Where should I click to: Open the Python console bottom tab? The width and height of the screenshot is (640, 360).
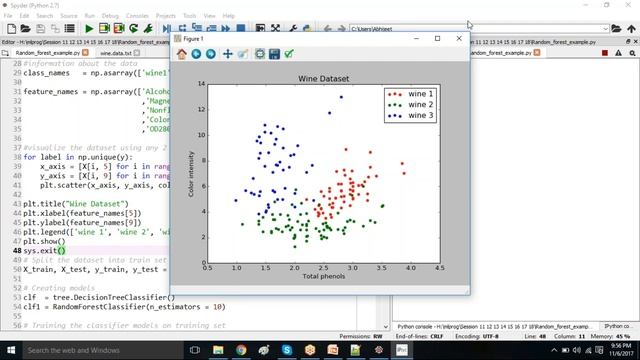coord(494,327)
